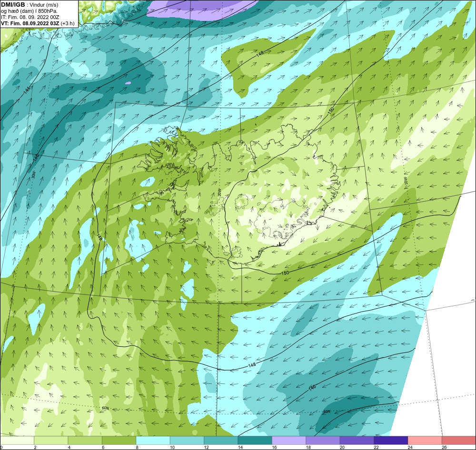The image size is (476, 450).
Task: Click the 'og hæð (dam) í 850hPa.' line
Action: [30, 11]
